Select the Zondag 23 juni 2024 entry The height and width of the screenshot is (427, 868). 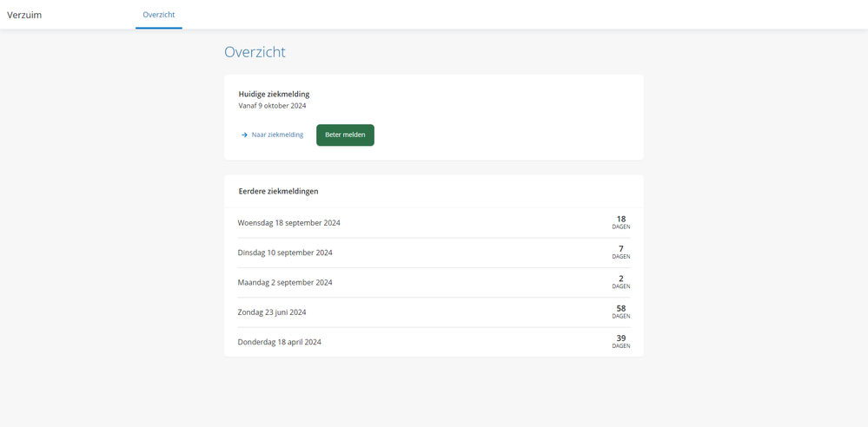272,312
